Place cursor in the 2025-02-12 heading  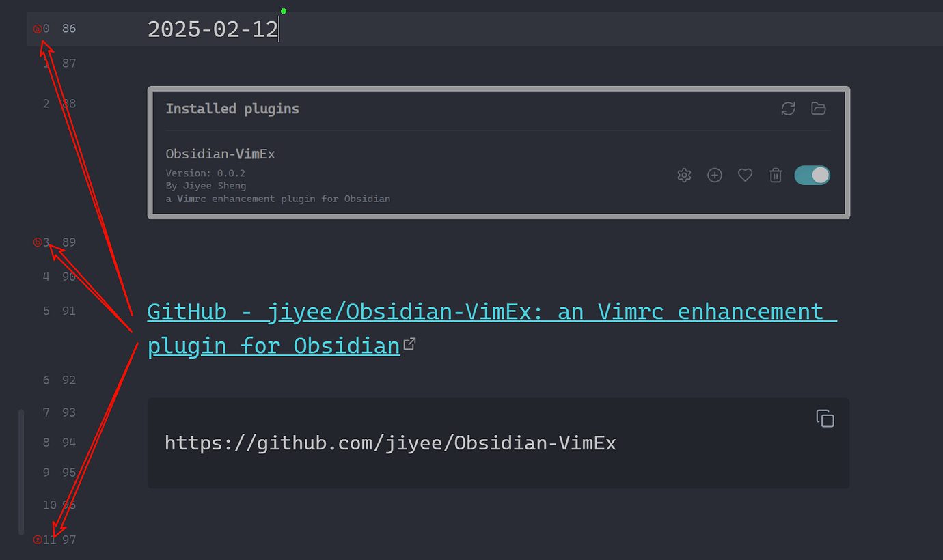click(212, 29)
